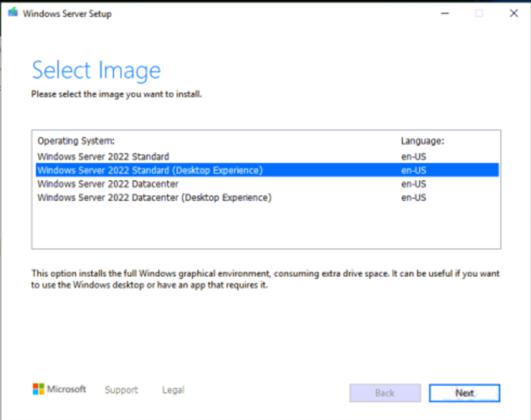Click the Next button
531x420 pixels.
coord(464,393)
